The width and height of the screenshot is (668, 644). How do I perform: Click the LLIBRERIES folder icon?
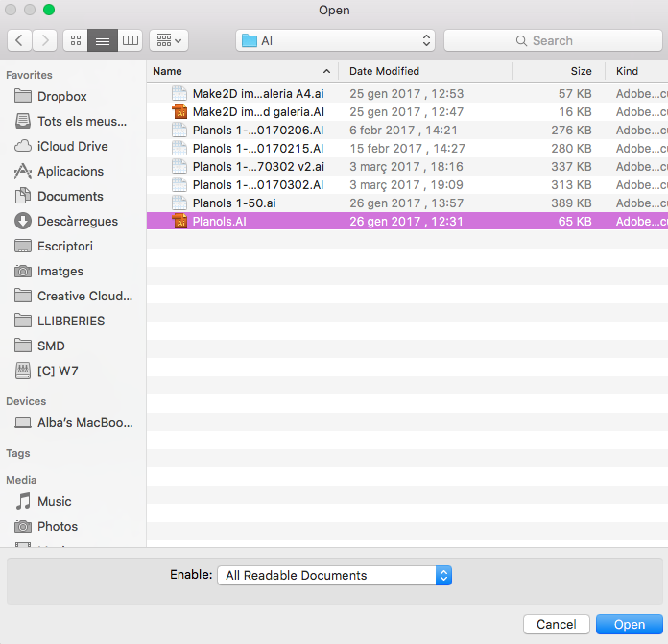click(x=23, y=321)
